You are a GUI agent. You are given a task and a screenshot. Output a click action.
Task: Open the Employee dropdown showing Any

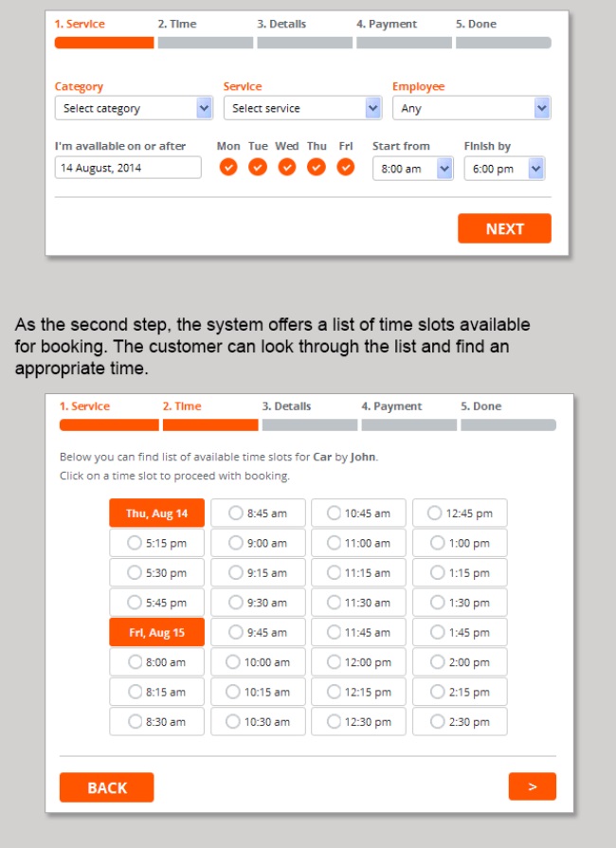(x=471, y=108)
